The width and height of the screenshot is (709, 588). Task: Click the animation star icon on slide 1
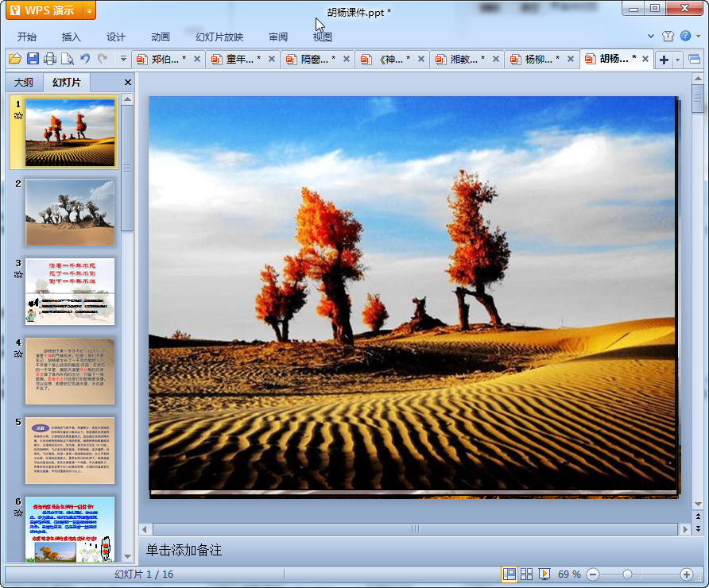(18, 116)
